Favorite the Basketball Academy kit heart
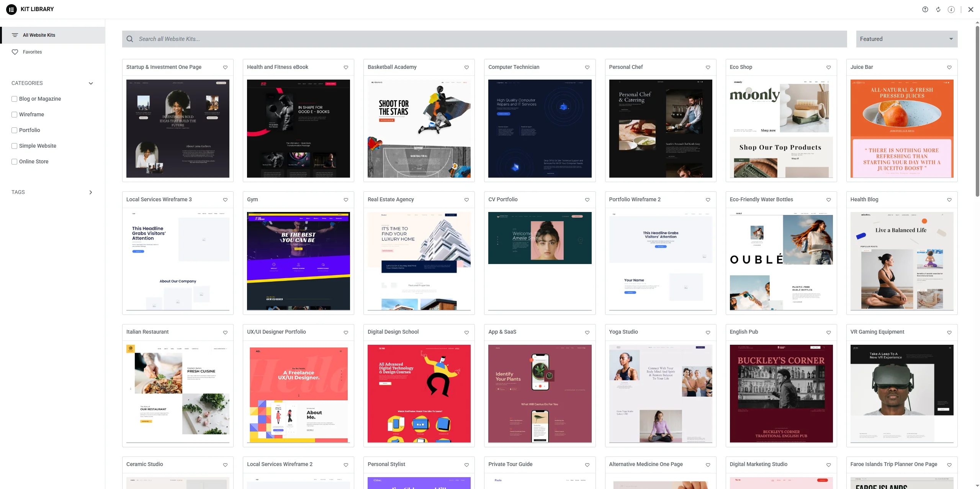The width and height of the screenshot is (980, 489). (x=466, y=67)
